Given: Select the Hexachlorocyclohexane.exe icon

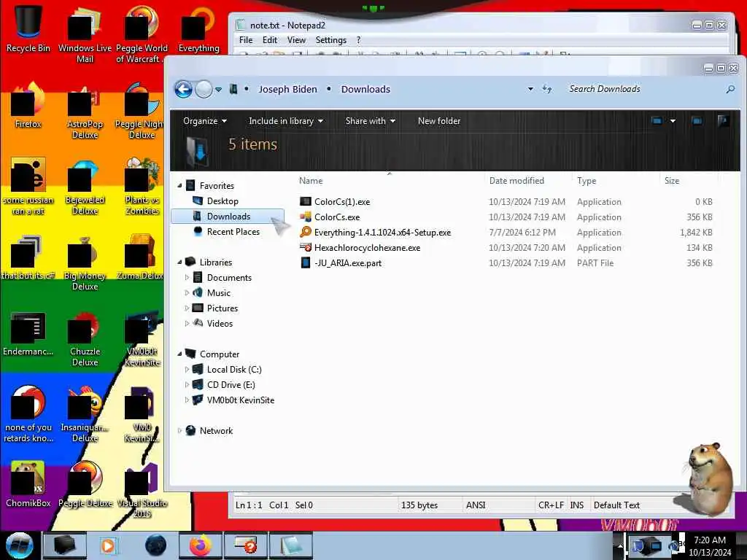Looking at the screenshot, I should (x=306, y=247).
